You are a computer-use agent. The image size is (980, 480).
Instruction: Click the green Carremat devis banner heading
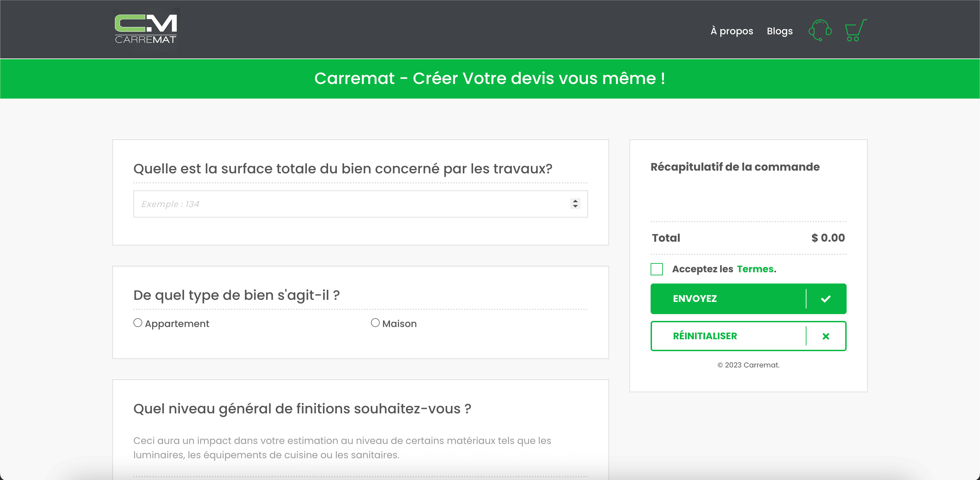(490, 78)
